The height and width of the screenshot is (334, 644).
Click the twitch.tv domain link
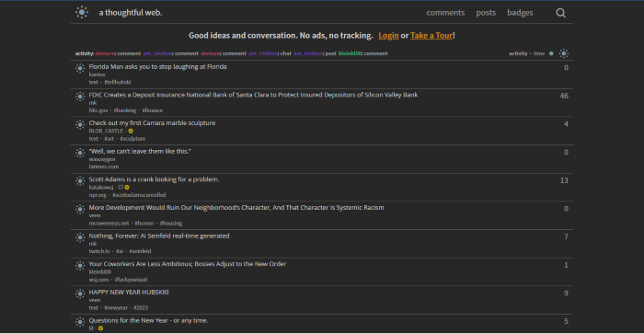pos(99,251)
